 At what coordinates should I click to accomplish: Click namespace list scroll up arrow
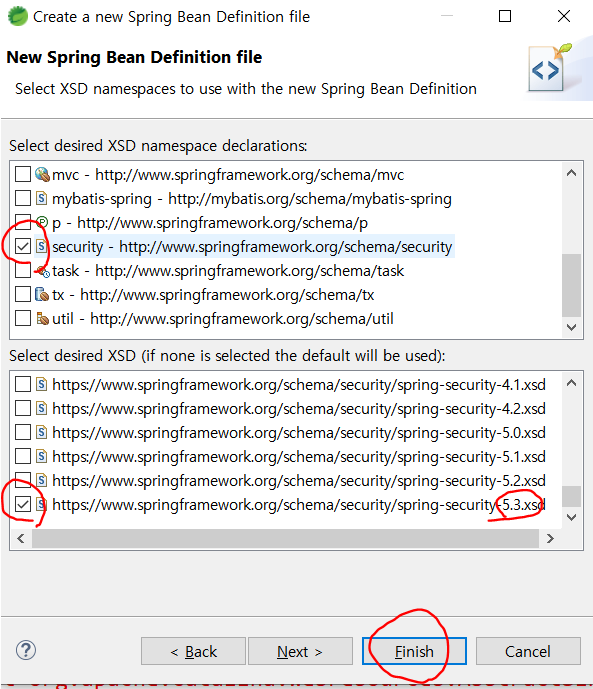(571, 173)
